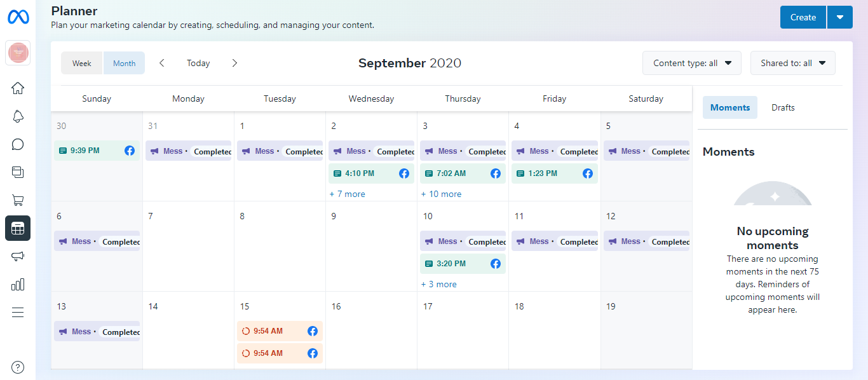Open Commerce shopping cart icon

point(18,200)
